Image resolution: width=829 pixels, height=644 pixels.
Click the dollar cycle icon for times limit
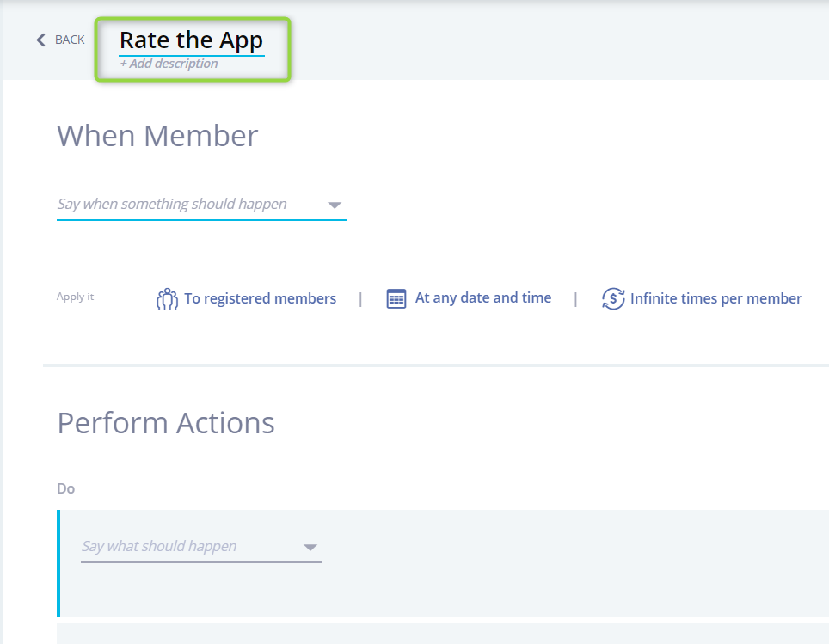pos(613,298)
